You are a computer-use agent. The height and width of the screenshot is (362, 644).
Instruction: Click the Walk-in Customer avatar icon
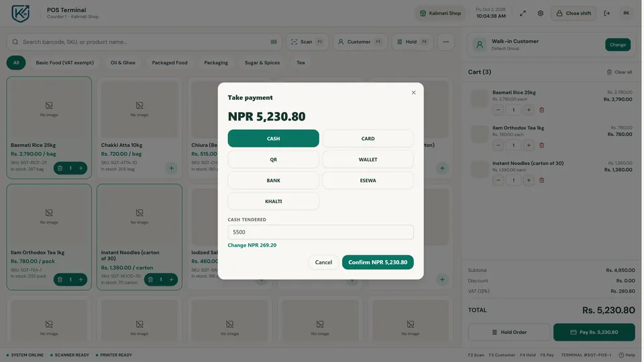(x=479, y=45)
